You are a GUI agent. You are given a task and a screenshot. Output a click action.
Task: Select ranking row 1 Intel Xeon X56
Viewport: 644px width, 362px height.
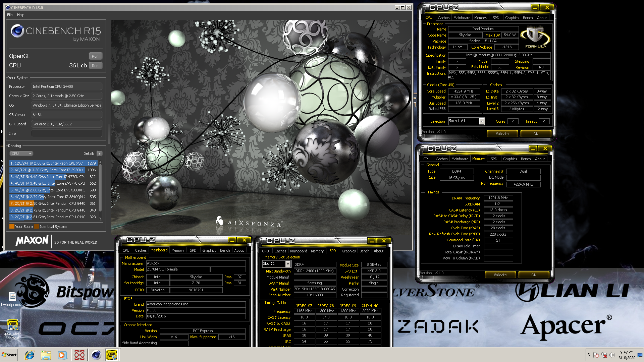point(53,163)
